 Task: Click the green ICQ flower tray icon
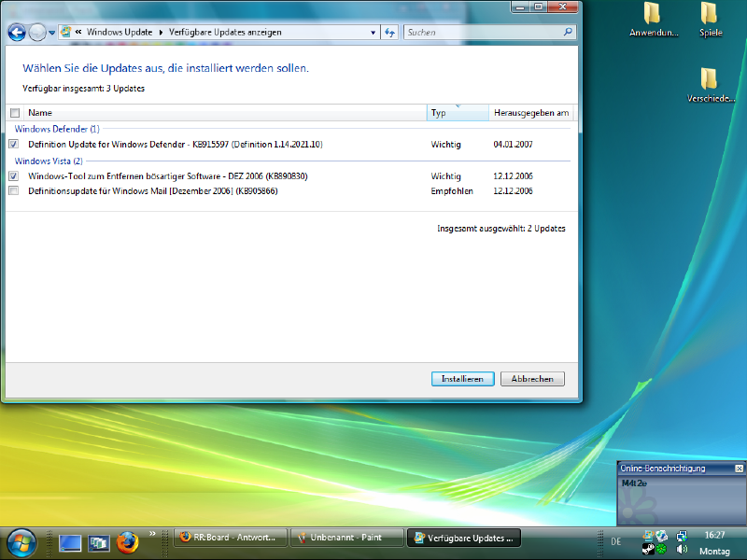pyautogui.click(x=661, y=549)
